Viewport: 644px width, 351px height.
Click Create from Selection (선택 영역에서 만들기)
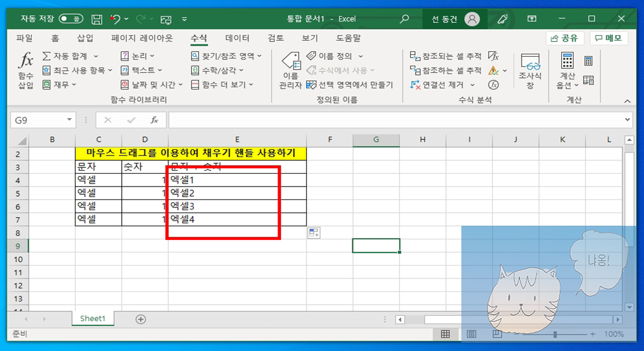(x=350, y=85)
